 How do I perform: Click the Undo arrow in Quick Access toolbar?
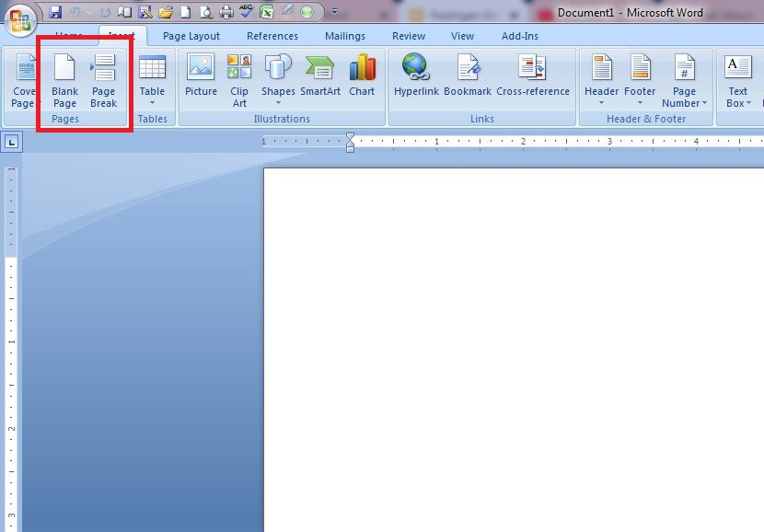click(x=75, y=12)
